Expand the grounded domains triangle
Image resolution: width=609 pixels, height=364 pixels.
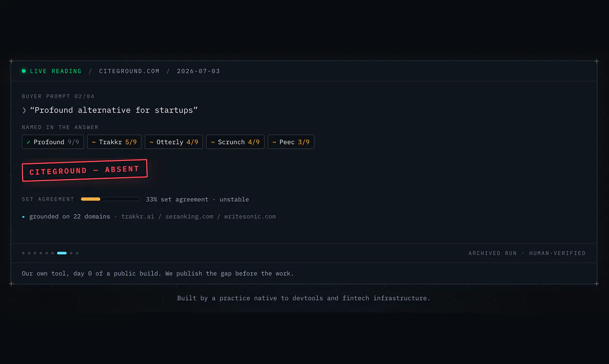[x=23, y=216]
